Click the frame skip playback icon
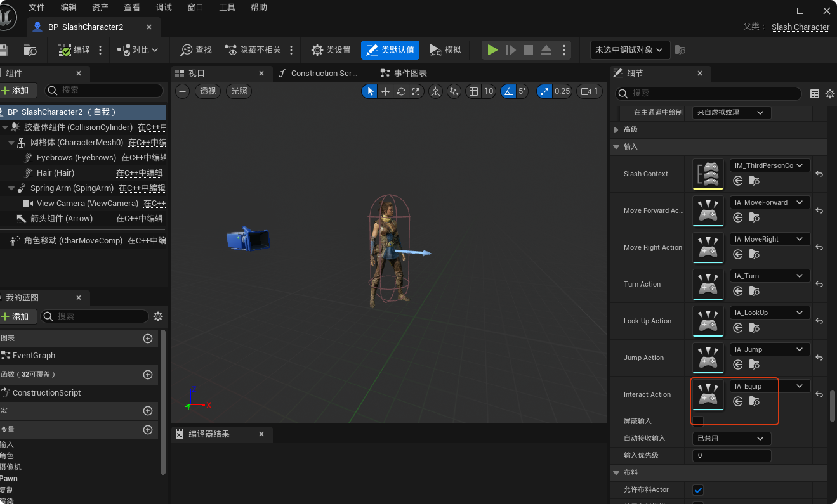Screen dimensions: 837x504 pyautogui.click(x=511, y=50)
